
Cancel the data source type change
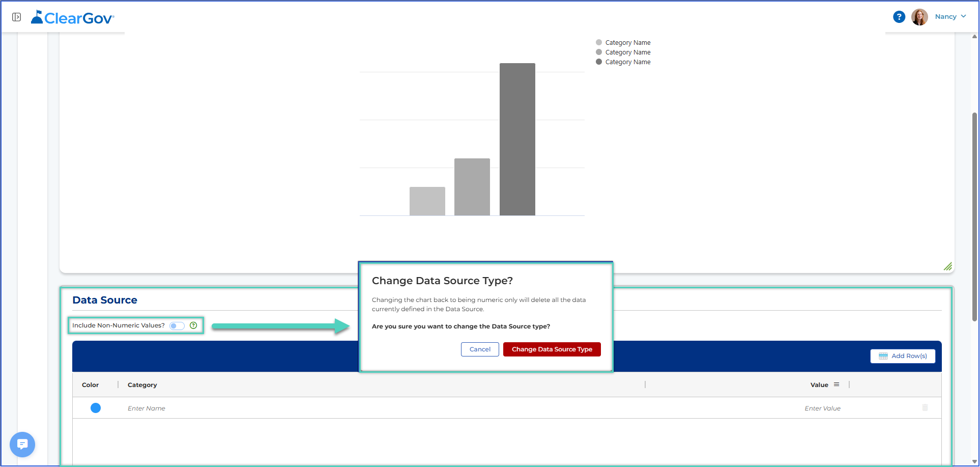click(480, 349)
